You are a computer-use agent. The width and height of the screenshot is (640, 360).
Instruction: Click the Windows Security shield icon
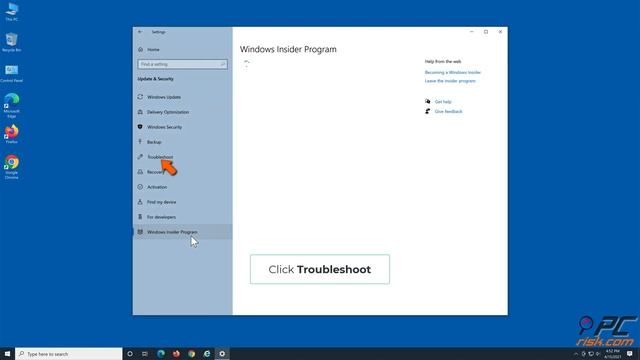click(x=140, y=127)
